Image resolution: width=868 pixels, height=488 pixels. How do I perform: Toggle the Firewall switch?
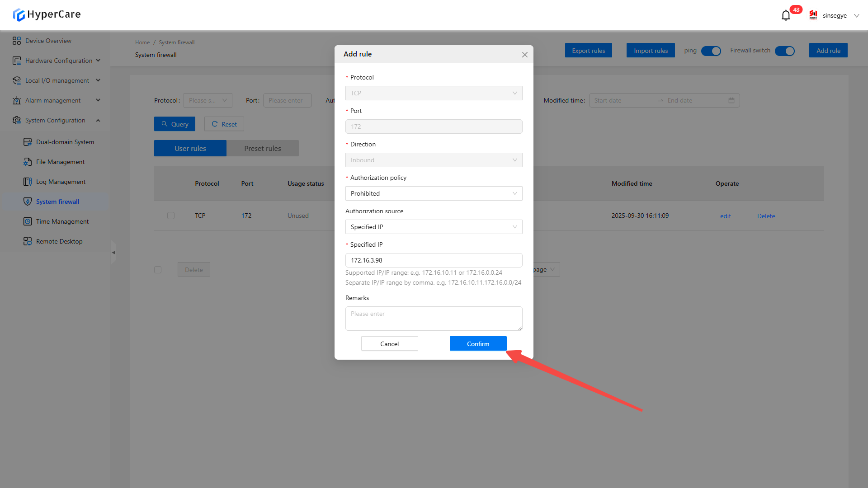coord(784,51)
